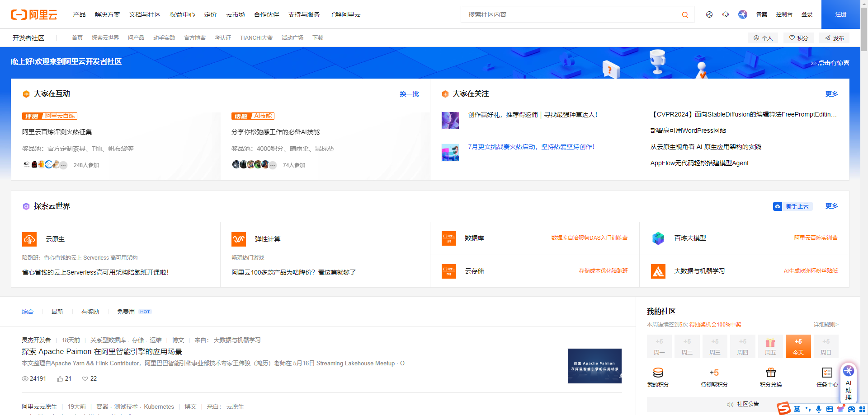Open the 阿里云原生 article's 容器 category tag
Image resolution: width=868 pixels, height=415 pixels.
[102, 406]
